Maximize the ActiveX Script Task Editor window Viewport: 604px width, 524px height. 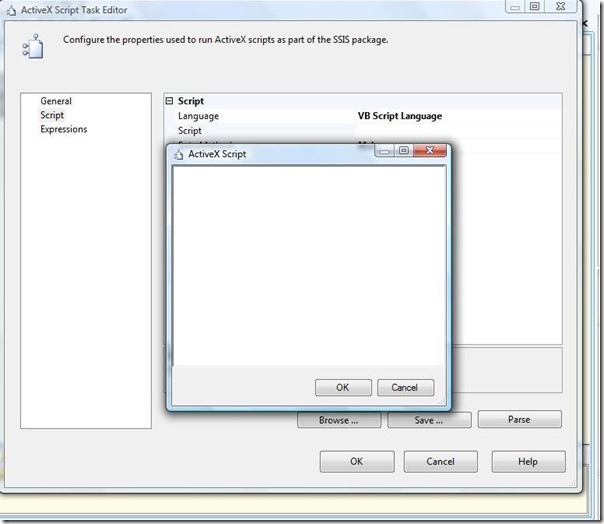click(x=535, y=6)
